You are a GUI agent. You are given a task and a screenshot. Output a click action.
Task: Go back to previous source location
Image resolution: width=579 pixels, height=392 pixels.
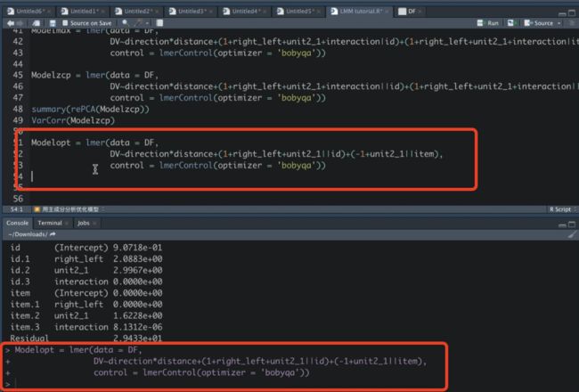[10, 23]
